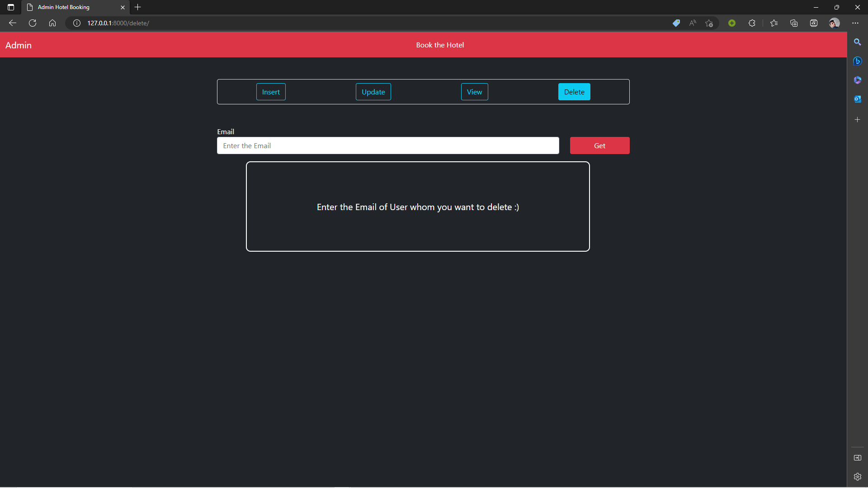Screen dimensions: 868x488
Task: Open the Settings and more ellipsis menu
Action: click(x=855, y=23)
